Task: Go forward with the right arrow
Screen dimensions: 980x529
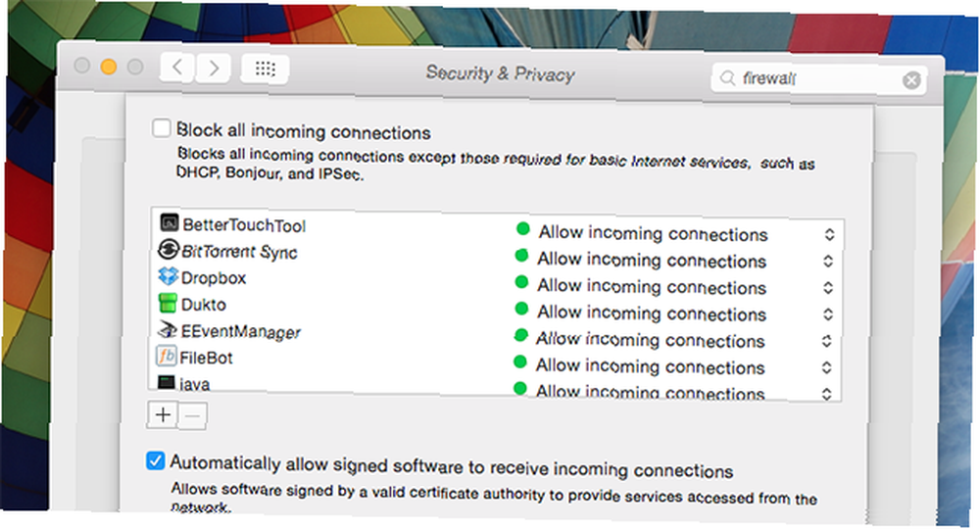Action: coord(214,68)
